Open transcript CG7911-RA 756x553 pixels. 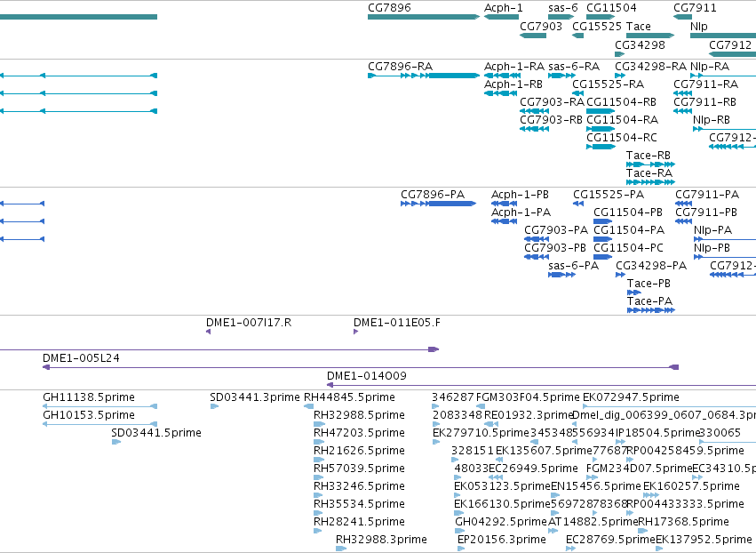coord(706,84)
